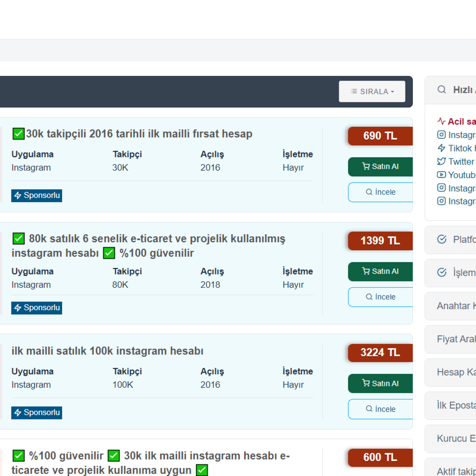Click the check-circle icon beside İşlem
The height and width of the screenshot is (476, 476).
pyautogui.click(x=442, y=272)
